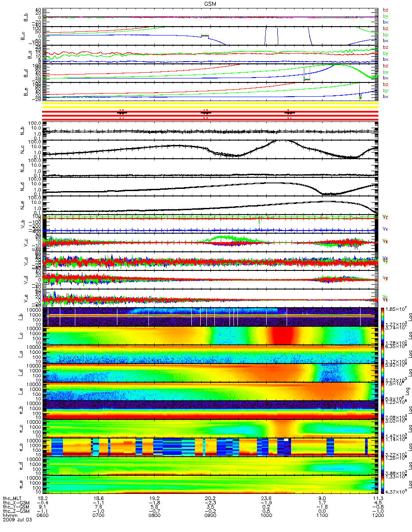Click the GSM plot title
Viewport: 412px width, 532px height.
pyautogui.click(x=210, y=3)
